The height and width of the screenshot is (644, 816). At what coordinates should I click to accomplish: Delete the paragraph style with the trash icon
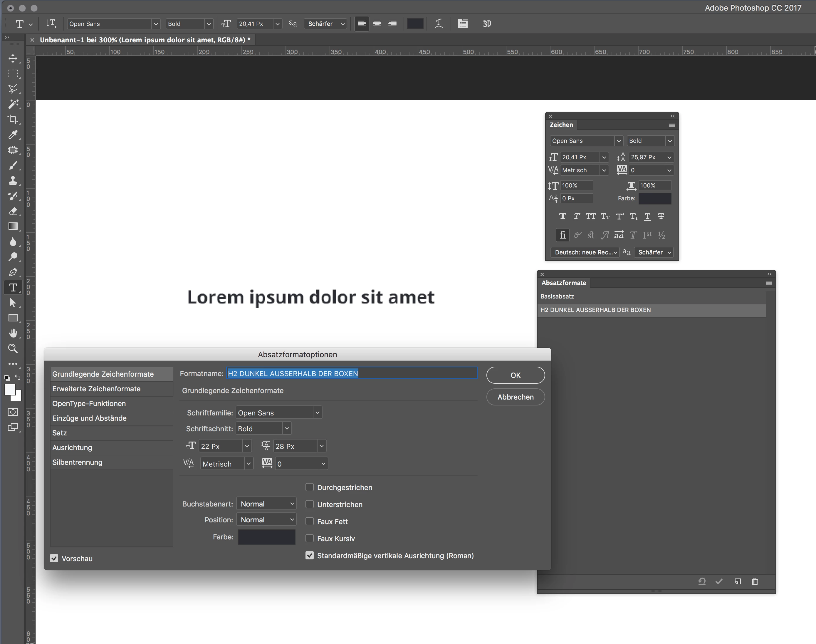click(x=755, y=581)
